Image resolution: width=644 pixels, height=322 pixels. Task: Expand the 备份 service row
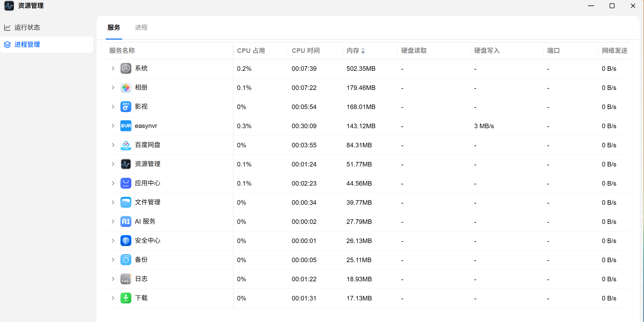(x=113, y=260)
